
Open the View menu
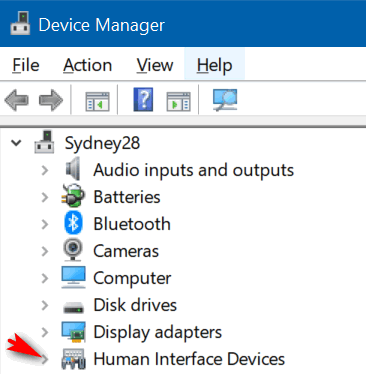pos(155,65)
